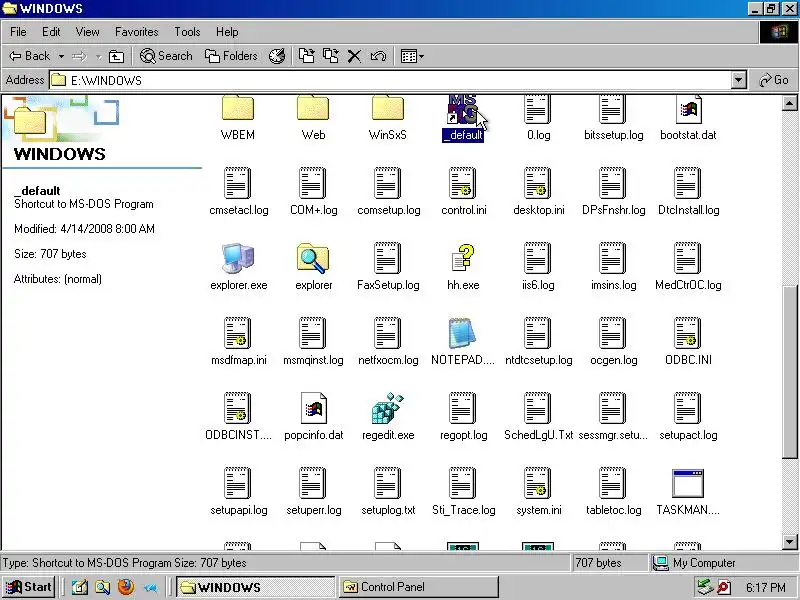Screen dimensions: 800x600
Task: Select the TASKMAN program icon
Action: coord(688,483)
